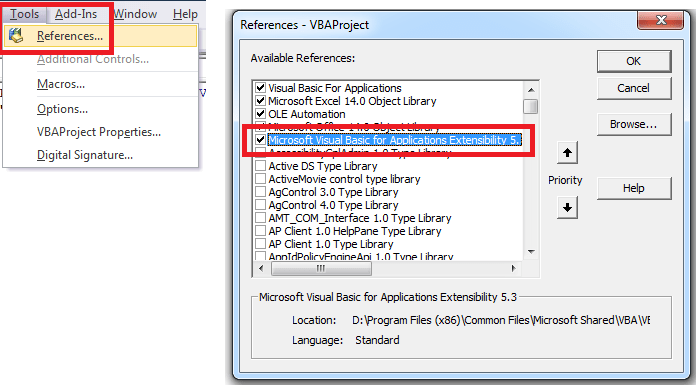Select highlighted VBA Extensibility row text
Screen dimensions: 698x385
coord(394,140)
